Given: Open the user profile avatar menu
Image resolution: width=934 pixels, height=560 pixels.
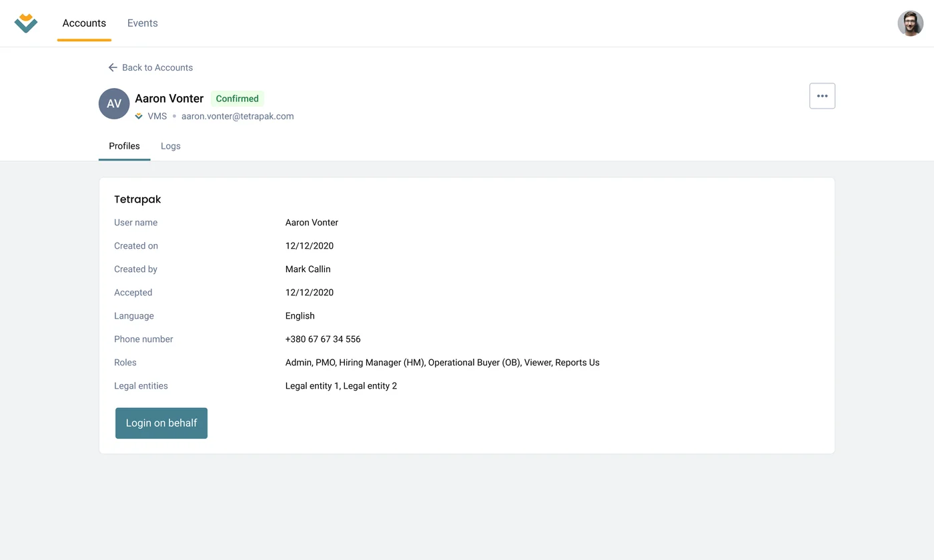Looking at the screenshot, I should click(910, 23).
